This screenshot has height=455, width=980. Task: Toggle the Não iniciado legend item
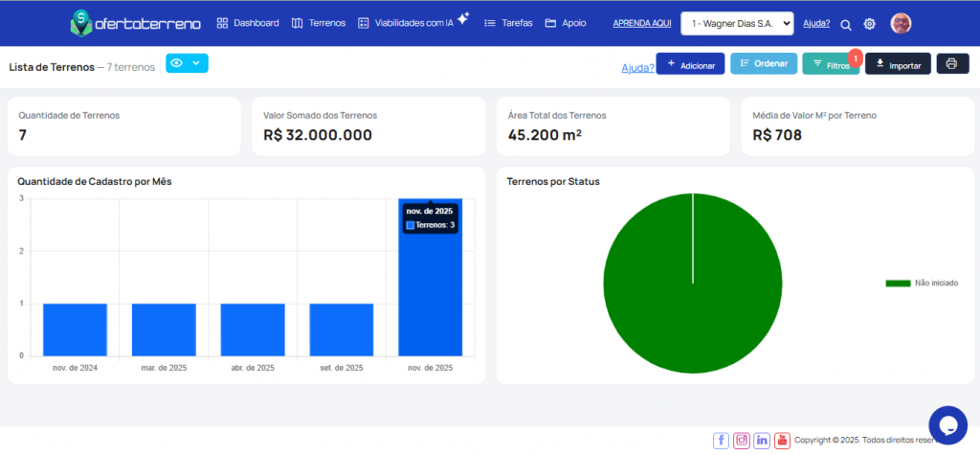(916, 284)
